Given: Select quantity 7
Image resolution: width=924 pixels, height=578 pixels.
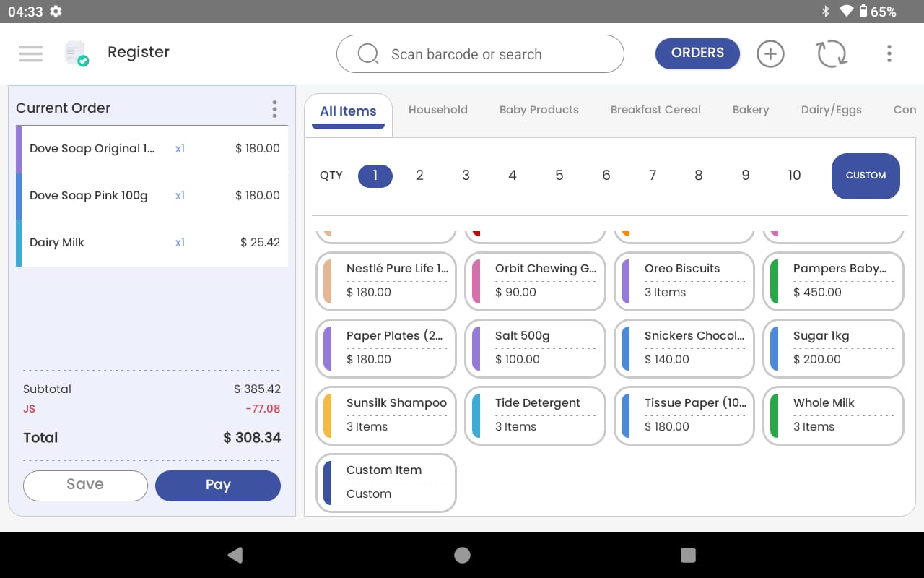Looking at the screenshot, I should click(x=652, y=176).
